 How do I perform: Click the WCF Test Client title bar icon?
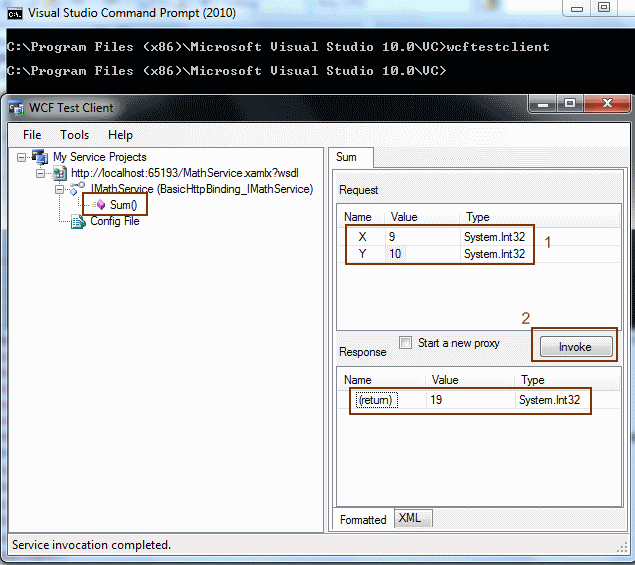(x=16, y=108)
